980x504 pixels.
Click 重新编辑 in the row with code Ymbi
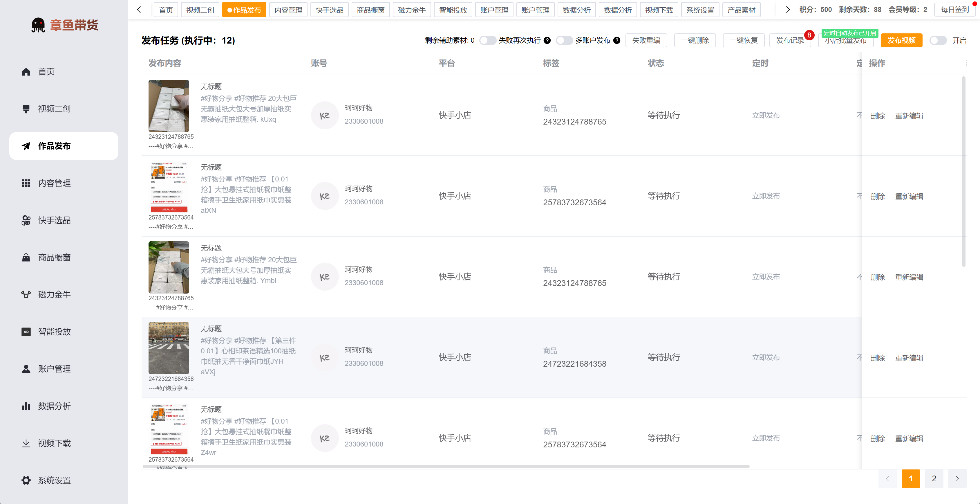909,277
